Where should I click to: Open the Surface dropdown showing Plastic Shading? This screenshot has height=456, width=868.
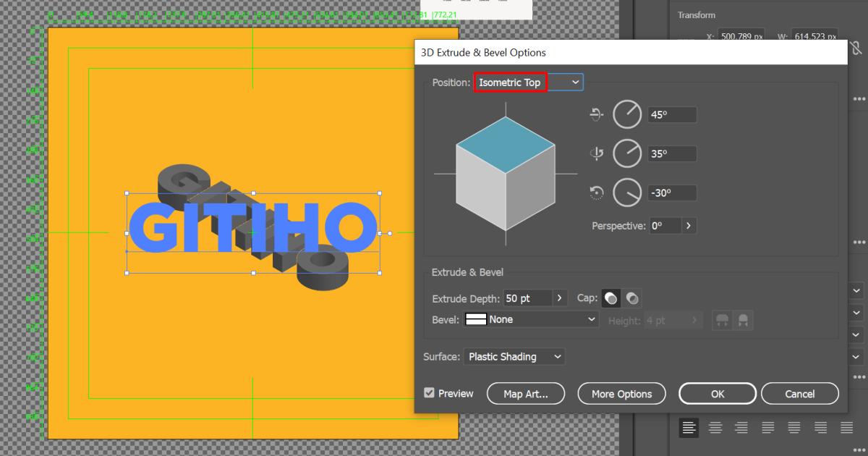coord(514,356)
